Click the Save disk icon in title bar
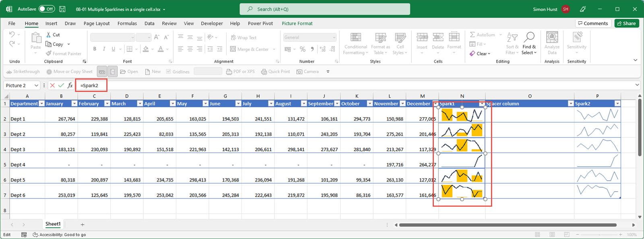The image size is (644, 239). pos(62,9)
